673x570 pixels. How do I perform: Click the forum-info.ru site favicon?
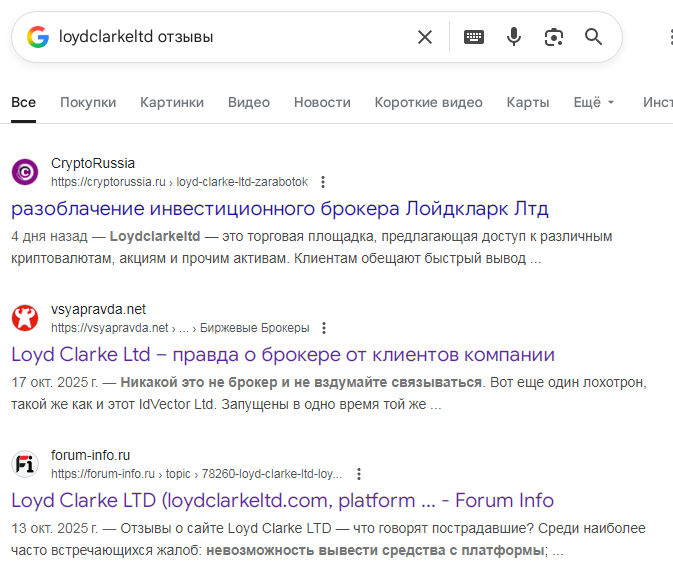point(25,464)
